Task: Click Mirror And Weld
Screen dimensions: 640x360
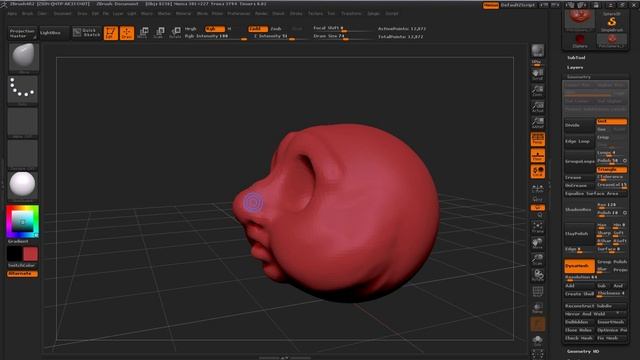Action: (596, 314)
